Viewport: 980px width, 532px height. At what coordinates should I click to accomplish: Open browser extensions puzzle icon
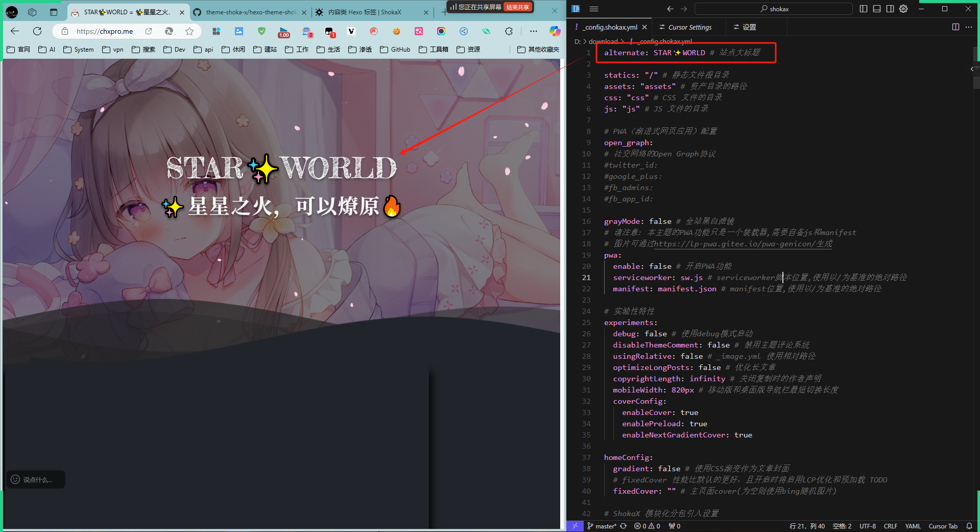click(509, 31)
